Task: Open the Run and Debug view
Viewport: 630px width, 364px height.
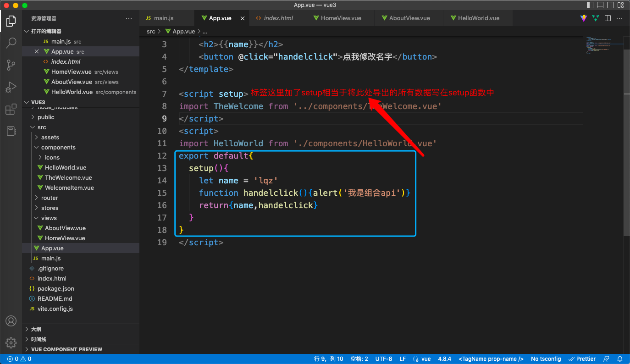Action: coord(11,87)
